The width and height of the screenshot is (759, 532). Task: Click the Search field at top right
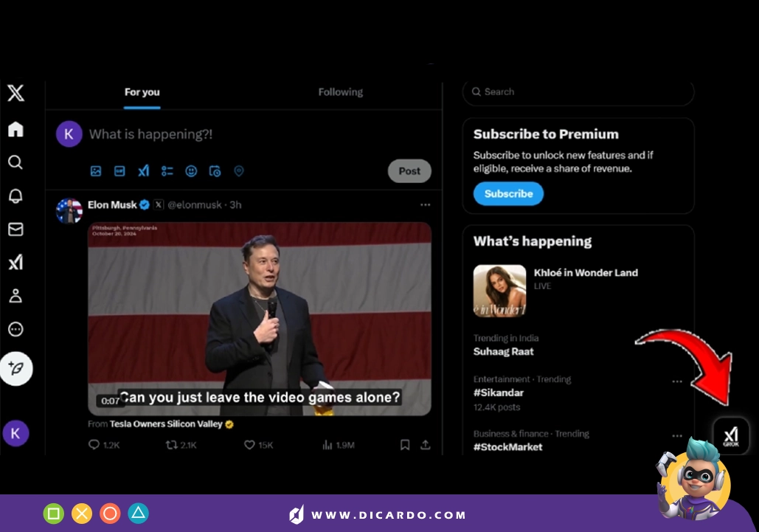click(x=578, y=92)
